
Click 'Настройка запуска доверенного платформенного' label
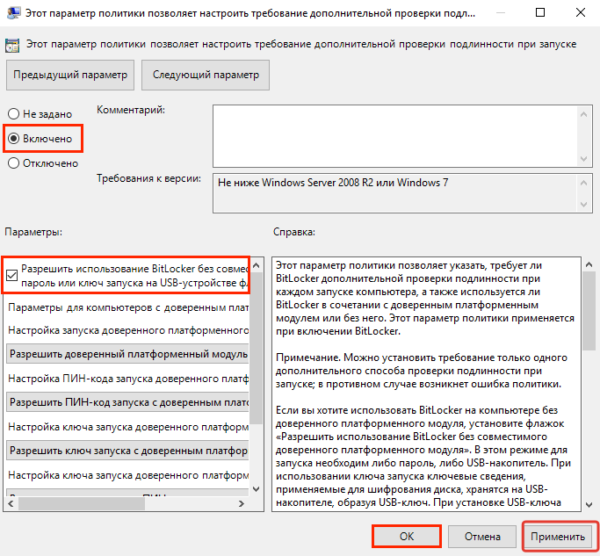(128, 330)
